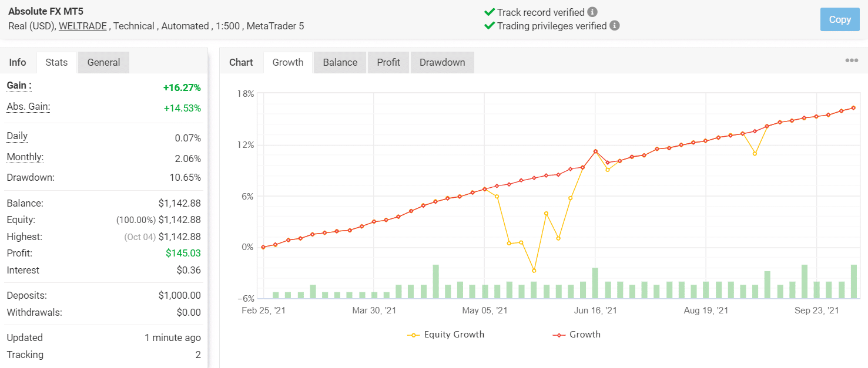This screenshot has width=868, height=368.
Task: View the Drawdown chart tab
Action: click(x=442, y=62)
